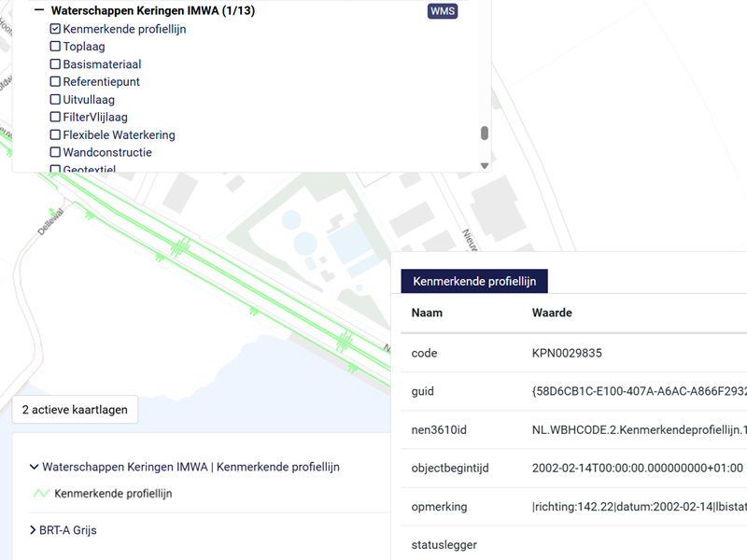
Task: Click the code value KPN0029835
Action: coord(567,354)
